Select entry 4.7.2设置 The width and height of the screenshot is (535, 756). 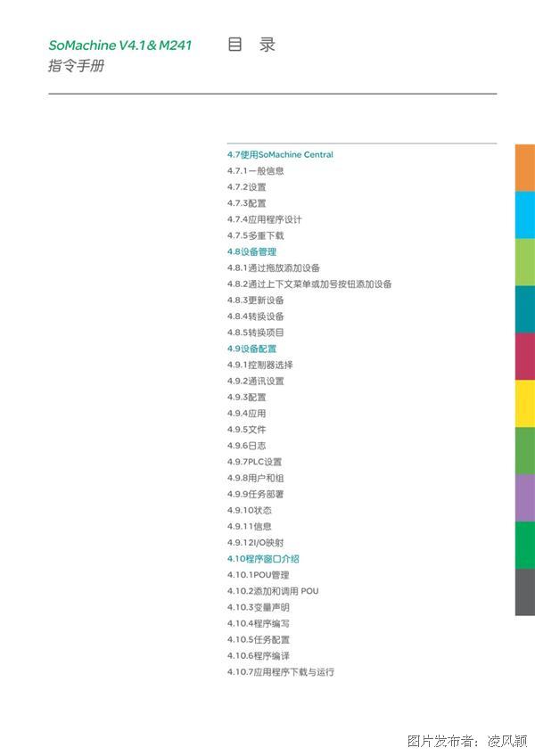246,187
